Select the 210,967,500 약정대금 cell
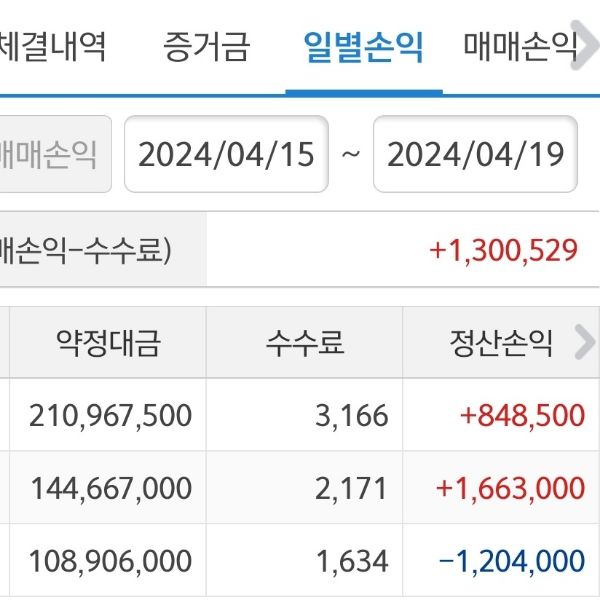The width and height of the screenshot is (600, 600). [x=111, y=415]
